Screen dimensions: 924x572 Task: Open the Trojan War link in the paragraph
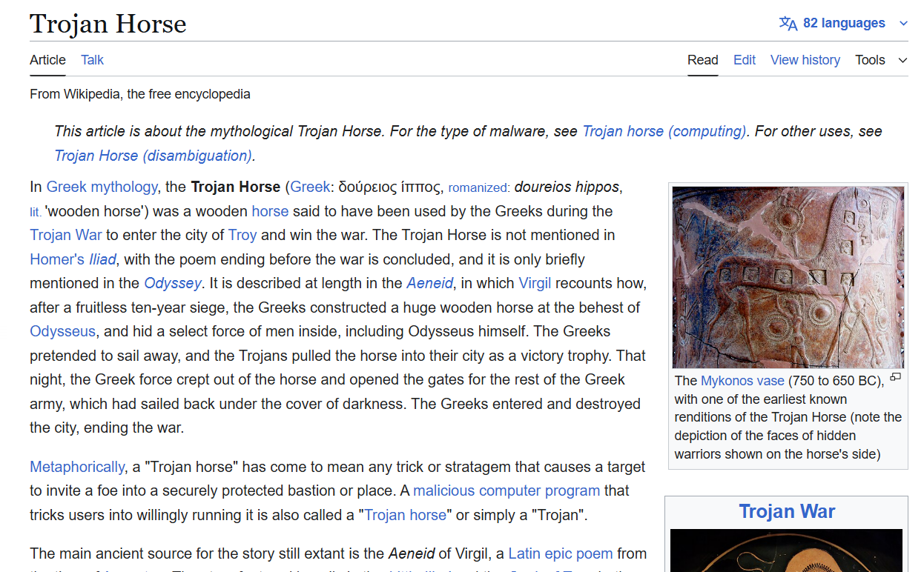pos(66,235)
